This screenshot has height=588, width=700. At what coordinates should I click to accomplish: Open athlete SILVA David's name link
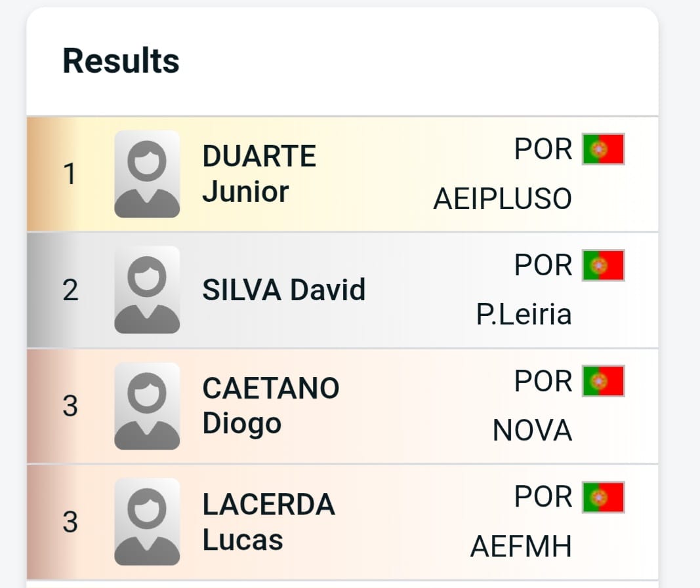coord(283,290)
